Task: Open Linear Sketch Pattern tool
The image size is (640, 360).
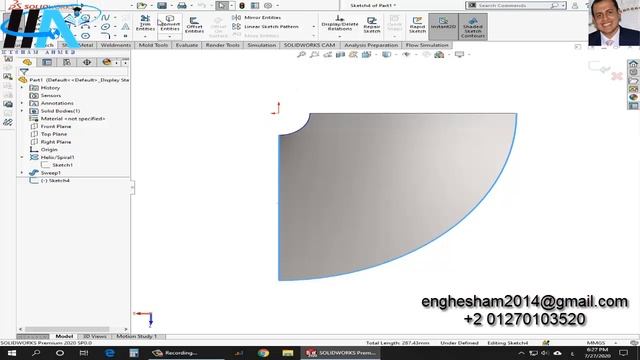Action: tap(265, 27)
